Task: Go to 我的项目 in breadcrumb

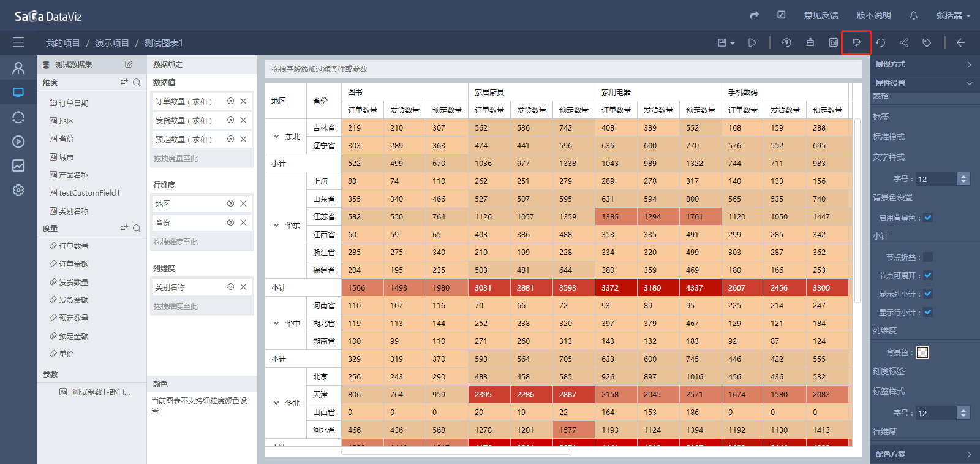Action: (62, 43)
